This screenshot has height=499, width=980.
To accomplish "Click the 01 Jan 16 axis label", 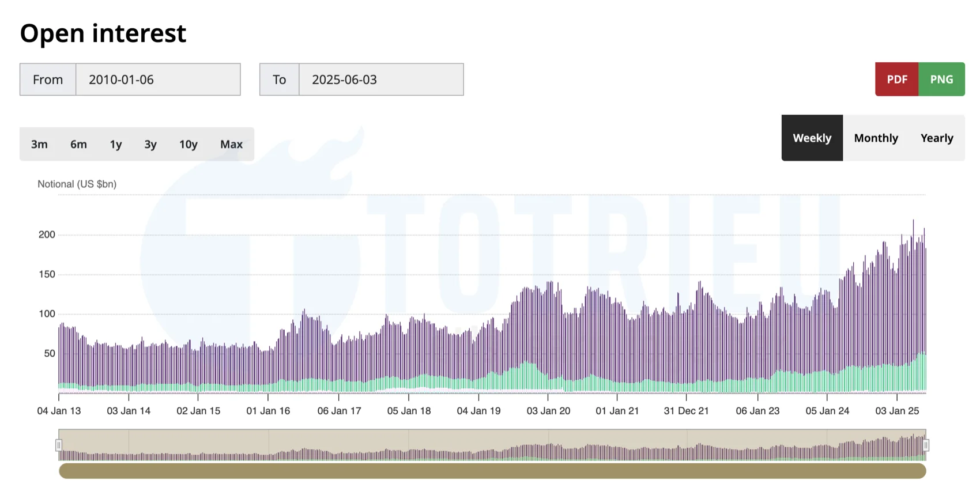I will [268, 411].
